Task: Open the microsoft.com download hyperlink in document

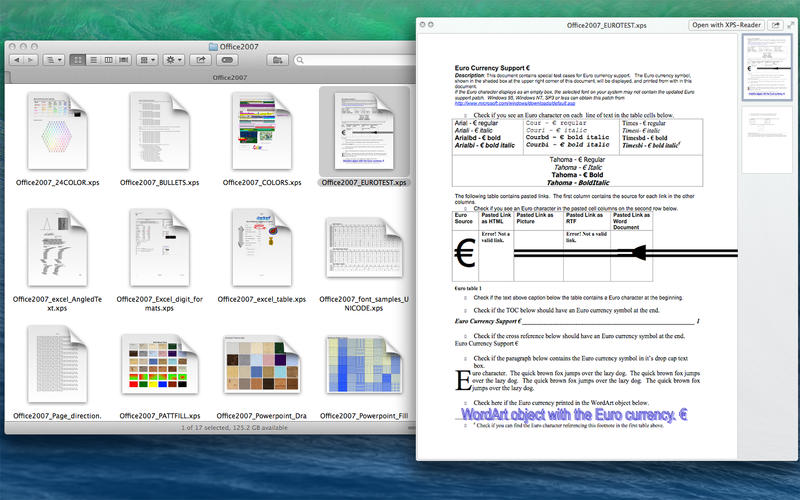Action: pyautogui.click(x=515, y=104)
